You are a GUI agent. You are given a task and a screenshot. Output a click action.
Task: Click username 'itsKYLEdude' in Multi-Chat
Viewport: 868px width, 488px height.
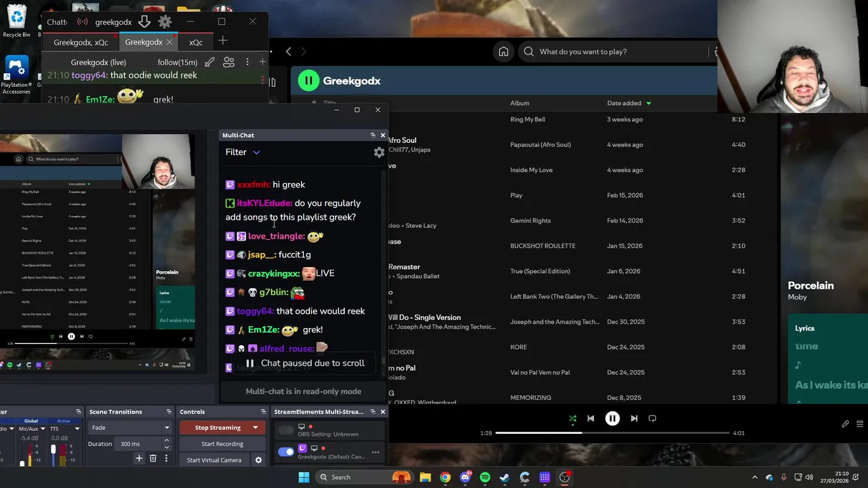point(264,203)
